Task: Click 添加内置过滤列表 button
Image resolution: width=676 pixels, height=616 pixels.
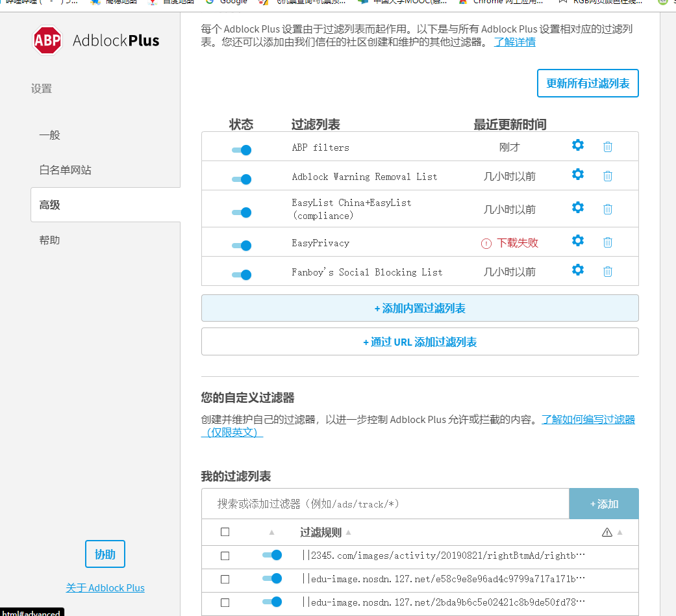Action: [420, 308]
